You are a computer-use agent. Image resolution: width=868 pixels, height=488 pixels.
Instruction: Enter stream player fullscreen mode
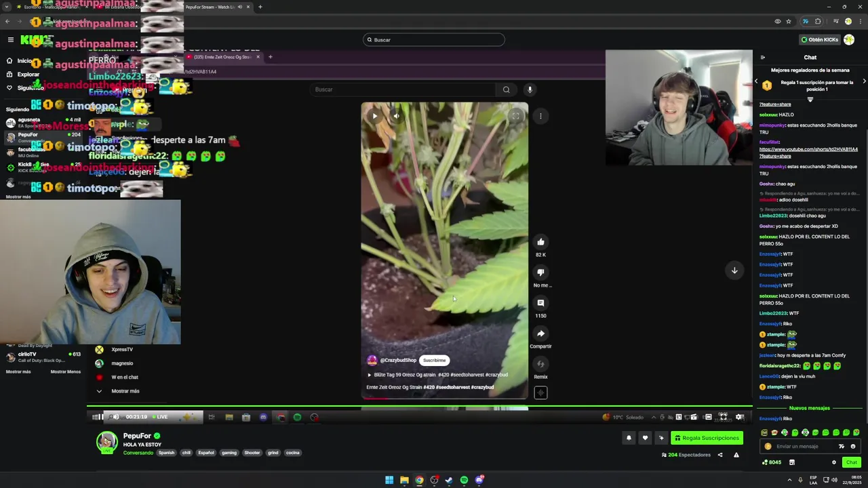coord(723,418)
